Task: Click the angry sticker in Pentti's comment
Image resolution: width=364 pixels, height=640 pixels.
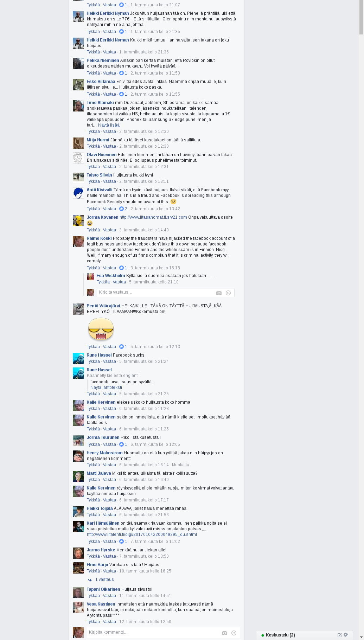Action: point(101,329)
